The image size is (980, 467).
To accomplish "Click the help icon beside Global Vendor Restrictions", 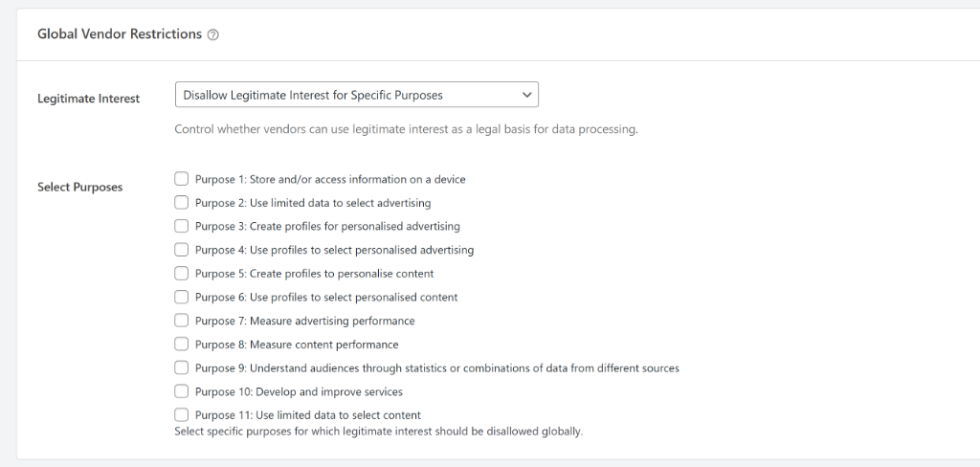I will coord(213,34).
